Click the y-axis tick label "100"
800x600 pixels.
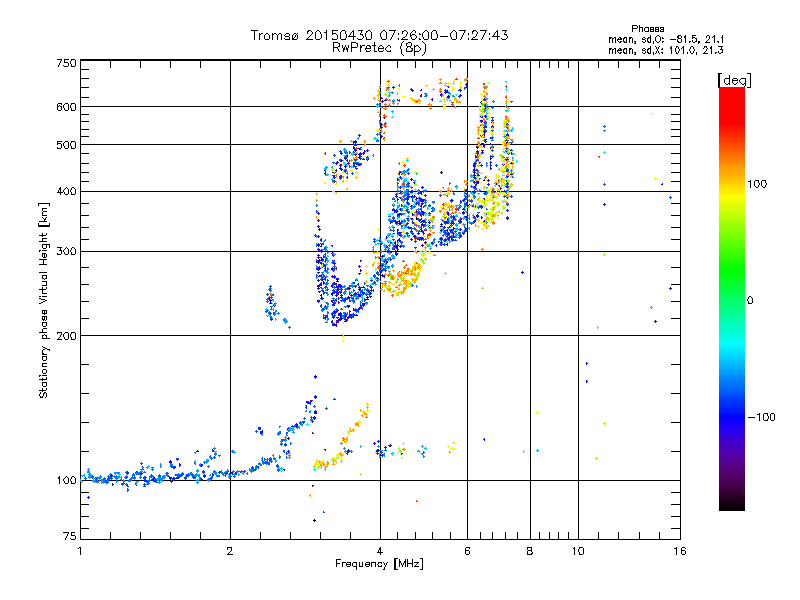67,481
